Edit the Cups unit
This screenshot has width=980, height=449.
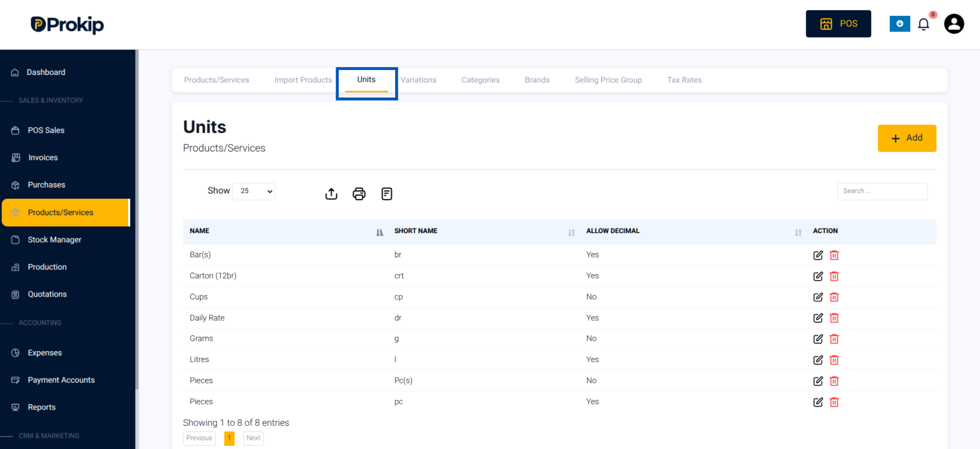[x=818, y=297]
